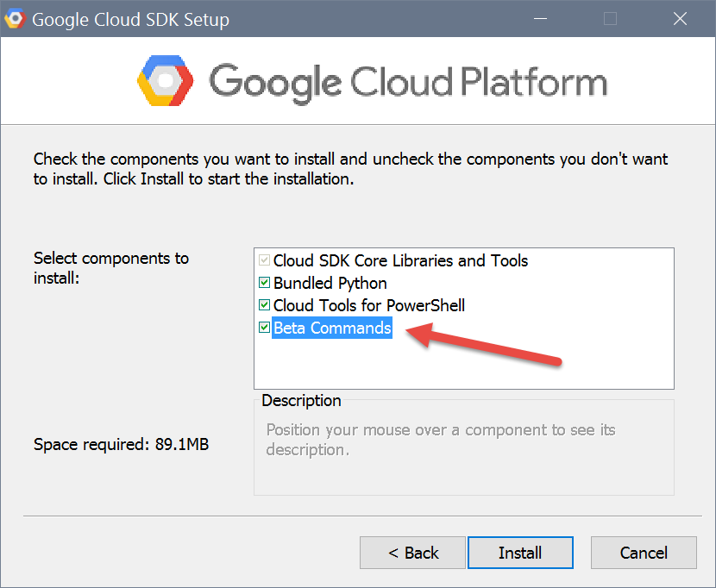This screenshot has width=716, height=588.
Task: Go back using the Back button
Action: click(x=412, y=553)
